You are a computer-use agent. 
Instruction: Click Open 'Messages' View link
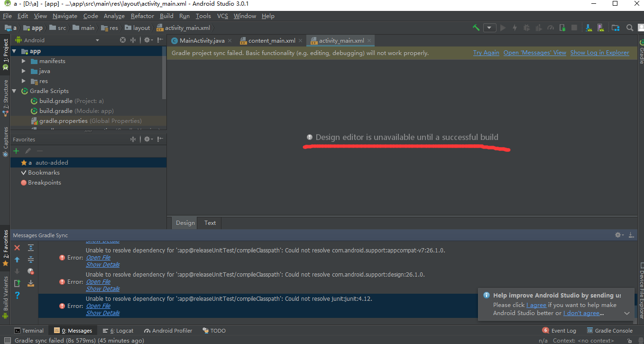(535, 53)
